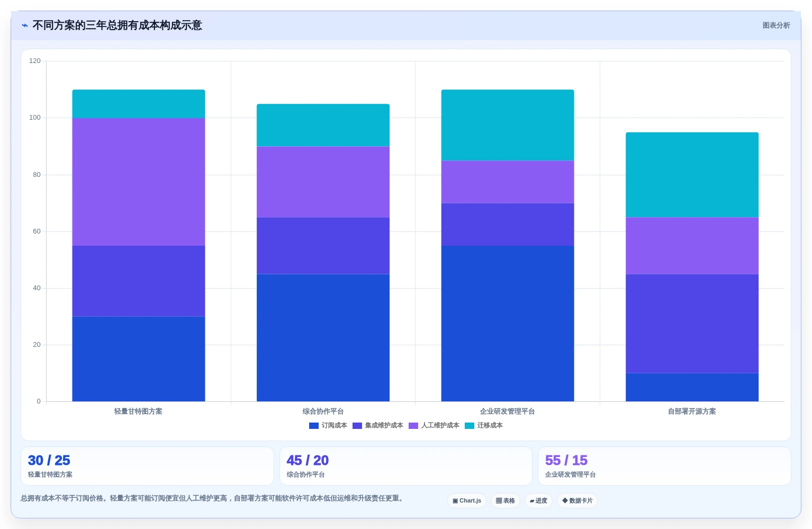Click the 120 y-axis tick label
Viewport: 812px width, 529px height.
pos(35,61)
